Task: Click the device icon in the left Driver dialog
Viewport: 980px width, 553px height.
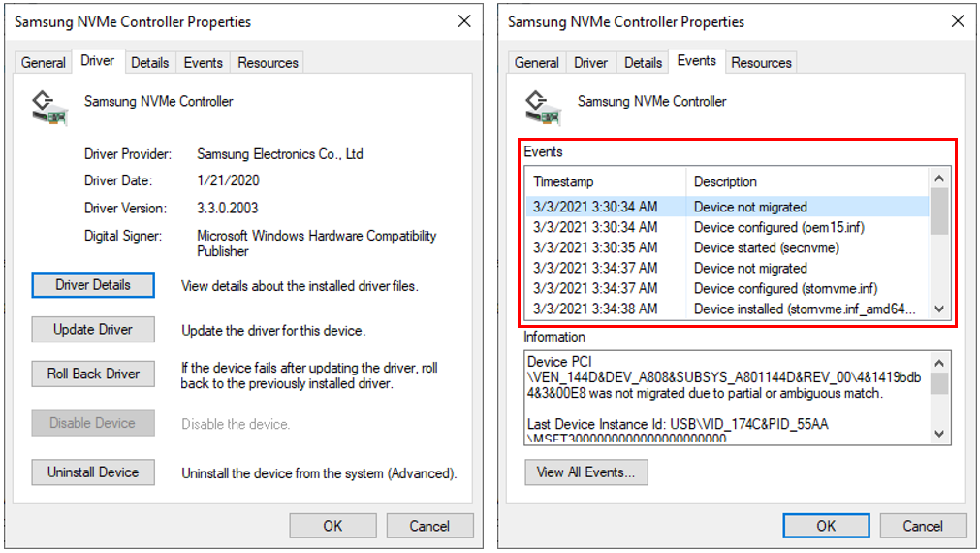Action: coord(48,108)
